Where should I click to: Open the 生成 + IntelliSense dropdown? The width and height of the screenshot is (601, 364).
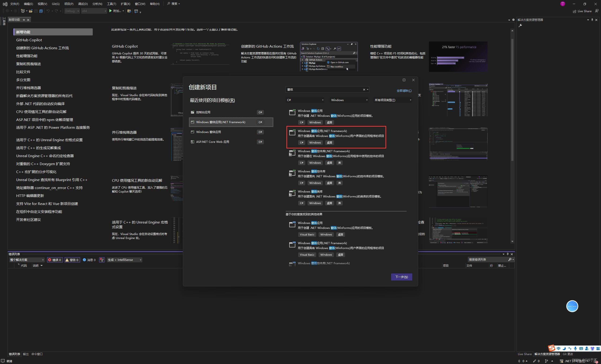pos(125,260)
